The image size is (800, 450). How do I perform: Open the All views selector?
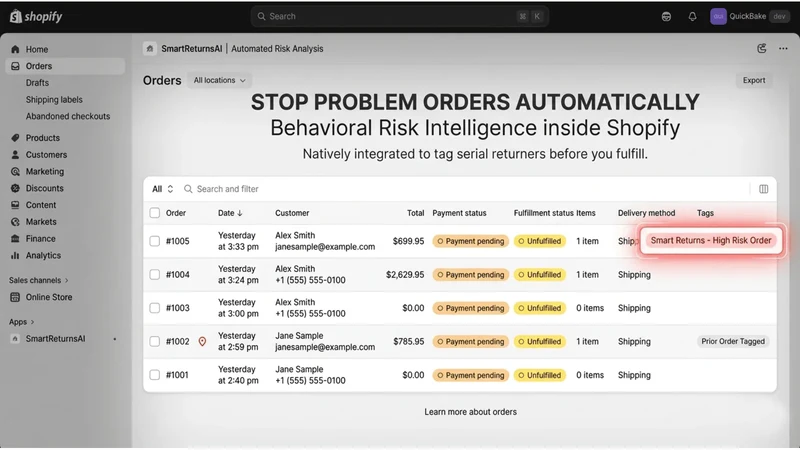[x=163, y=189]
